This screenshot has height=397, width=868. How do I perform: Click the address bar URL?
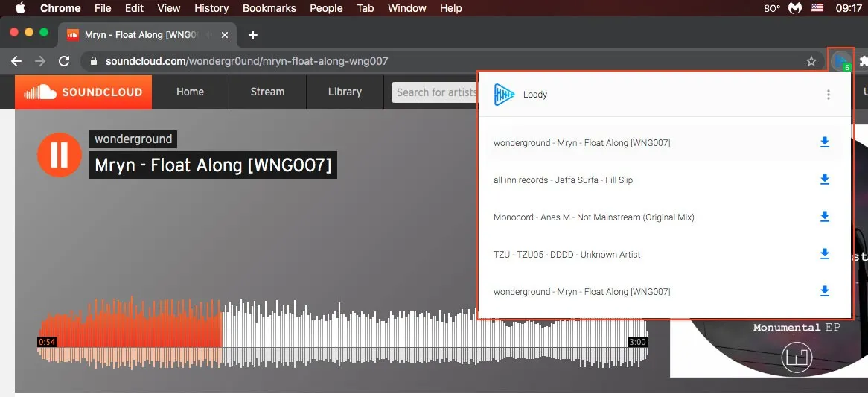pos(247,61)
